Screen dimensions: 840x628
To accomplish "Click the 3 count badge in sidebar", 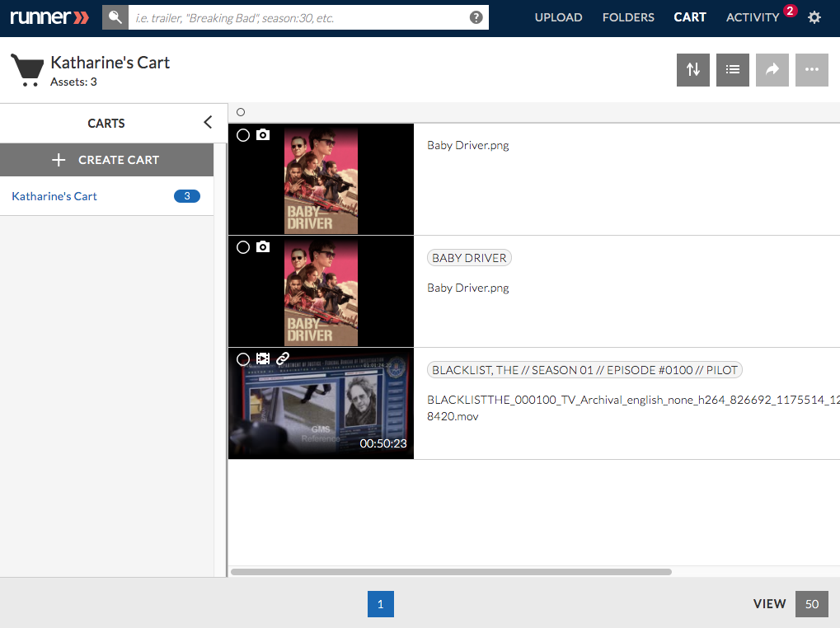I will 187,196.
